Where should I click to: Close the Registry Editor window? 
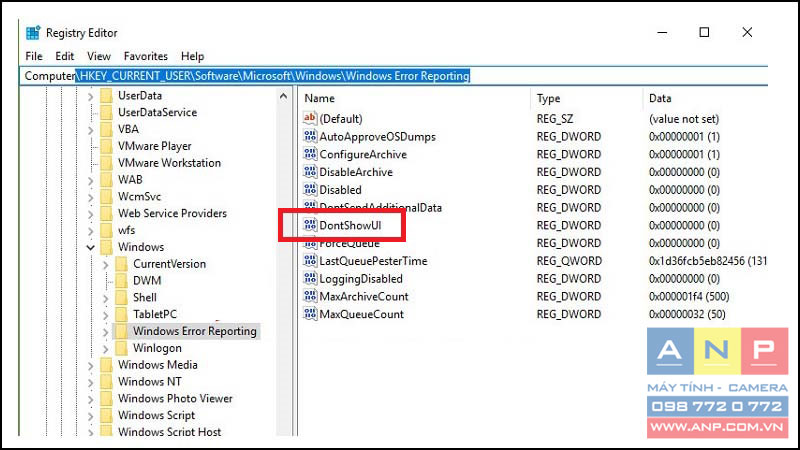coord(747,32)
